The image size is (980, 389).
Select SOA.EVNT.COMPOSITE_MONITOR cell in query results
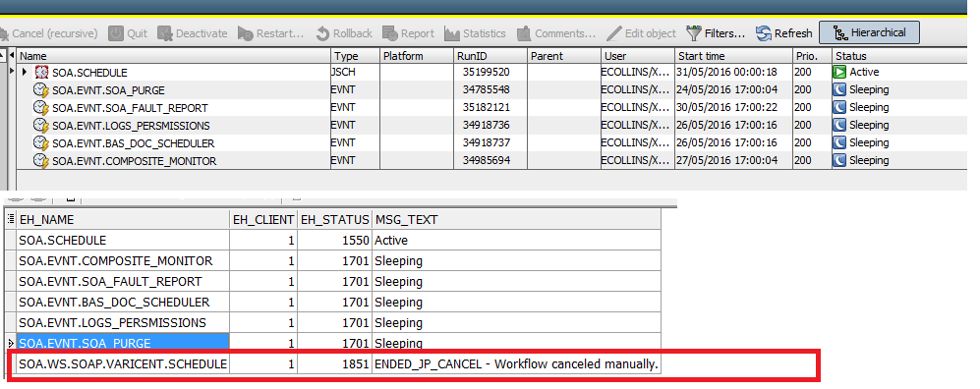[x=123, y=260]
